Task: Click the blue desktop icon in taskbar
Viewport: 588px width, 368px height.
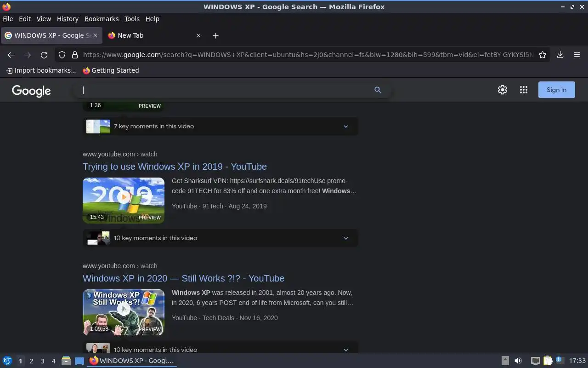Action: coord(79,361)
